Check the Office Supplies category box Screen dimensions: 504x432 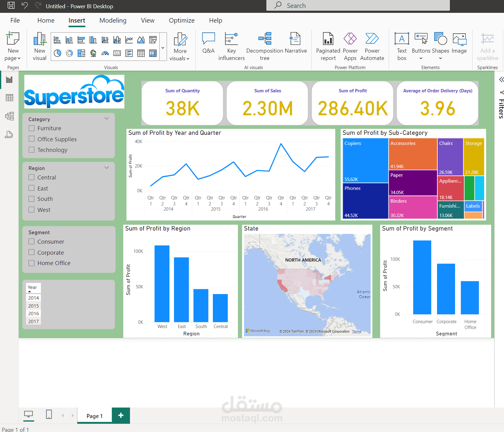(31, 139)
